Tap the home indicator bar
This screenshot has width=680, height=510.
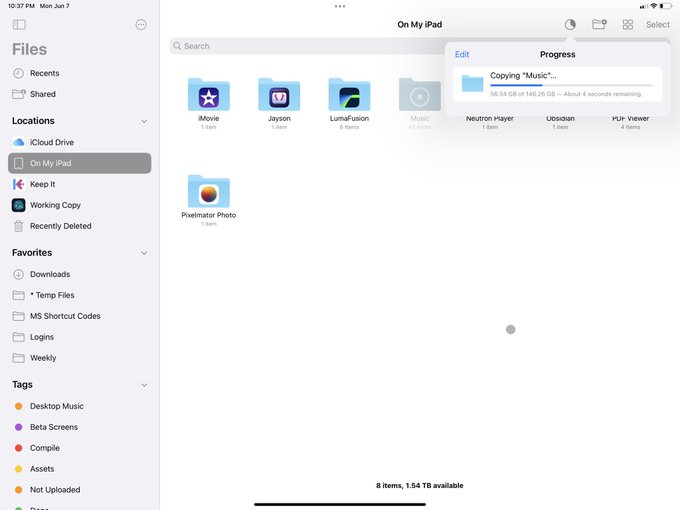point(340,504)
